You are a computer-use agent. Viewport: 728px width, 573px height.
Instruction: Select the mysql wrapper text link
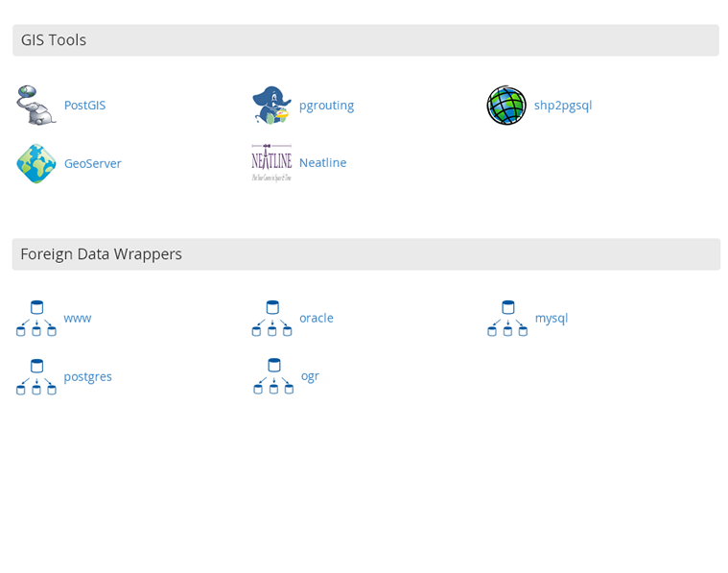[x=552, y=319]
